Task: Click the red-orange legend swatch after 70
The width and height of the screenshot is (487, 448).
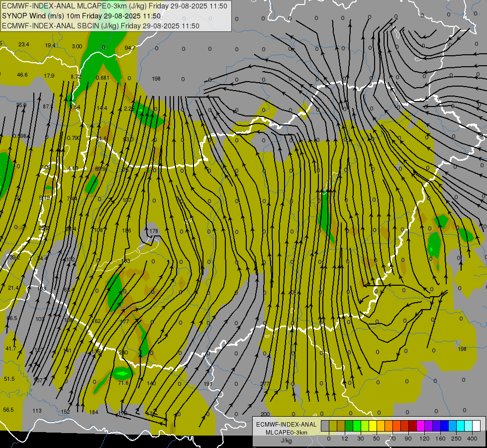Action: (x=396, y=426)
